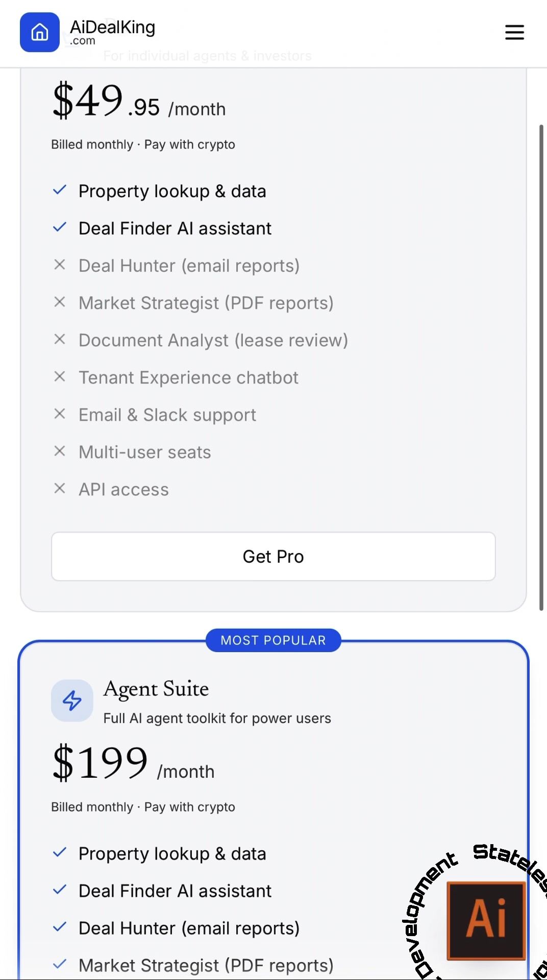The height and width of the screenshot is (980, 547).
Task: Click the blue home logo icon
Action: click(x=40, y=32)
